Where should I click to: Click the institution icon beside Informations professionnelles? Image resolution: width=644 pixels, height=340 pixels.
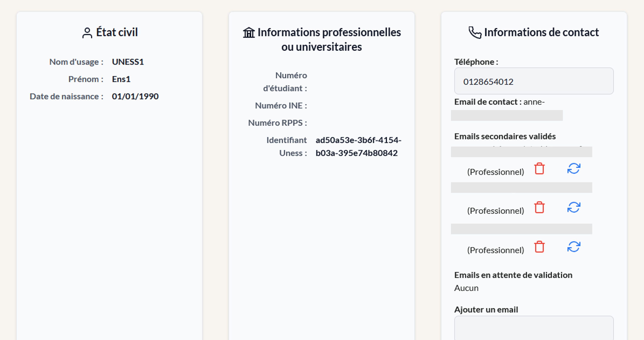point(249,33)
